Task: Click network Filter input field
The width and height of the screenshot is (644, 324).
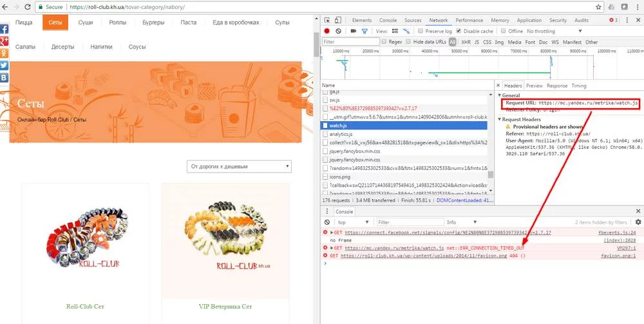Action: 351,42
